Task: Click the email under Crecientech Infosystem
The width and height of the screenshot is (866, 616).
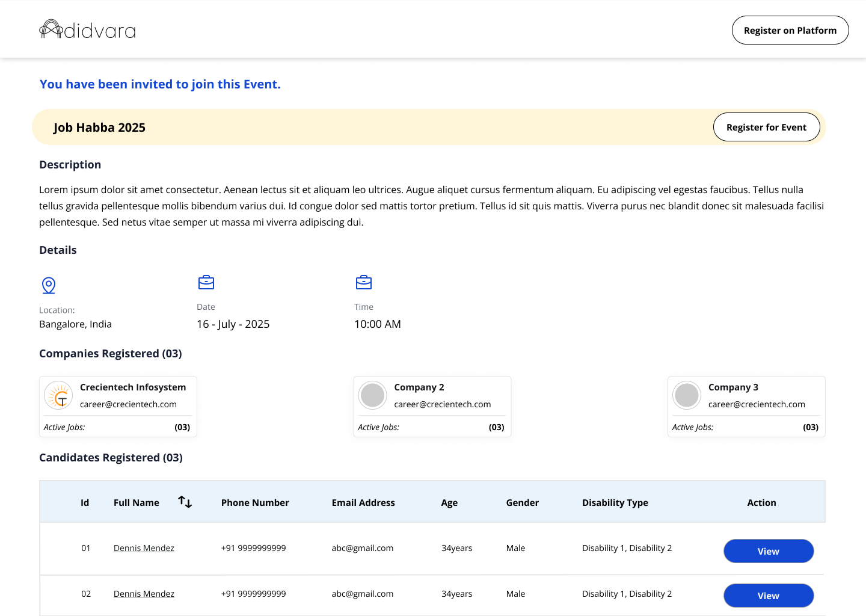Action: [x=128, y=404]
